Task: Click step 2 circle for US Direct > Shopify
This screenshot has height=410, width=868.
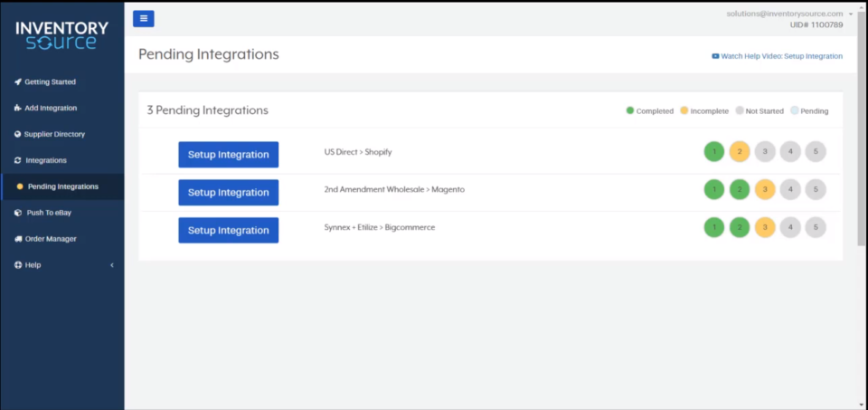Action: (740, 151)
